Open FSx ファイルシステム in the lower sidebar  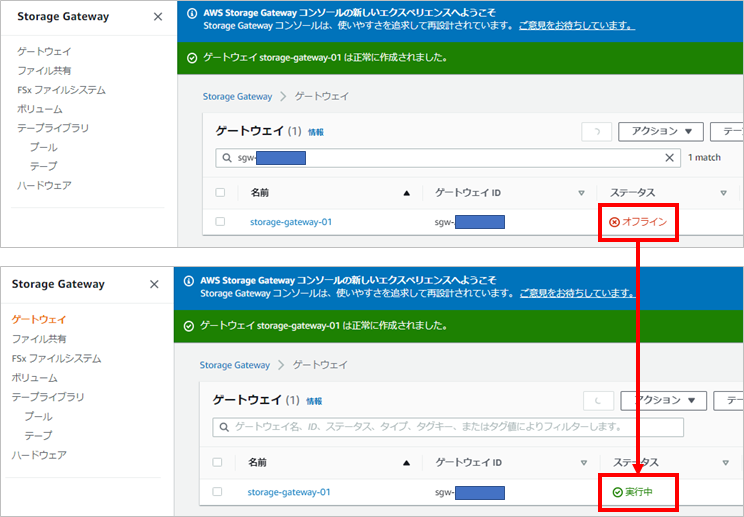coord(56,359)
